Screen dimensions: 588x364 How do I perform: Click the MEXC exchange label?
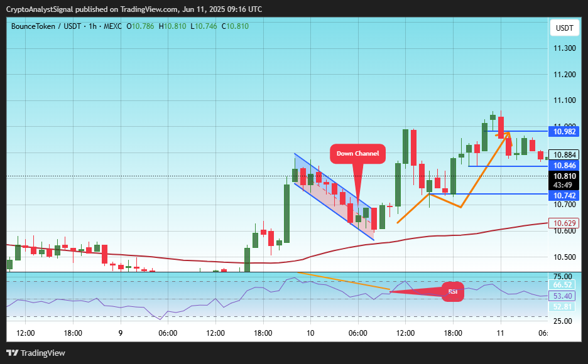112,26
